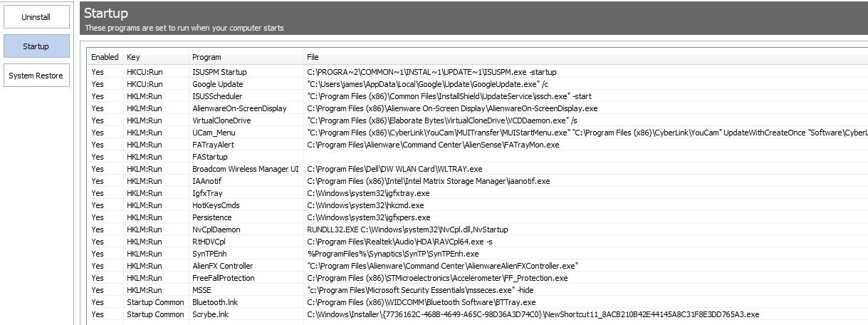
Task: Select the ISUSPM Startup entry
Action: tap(478, 72)
